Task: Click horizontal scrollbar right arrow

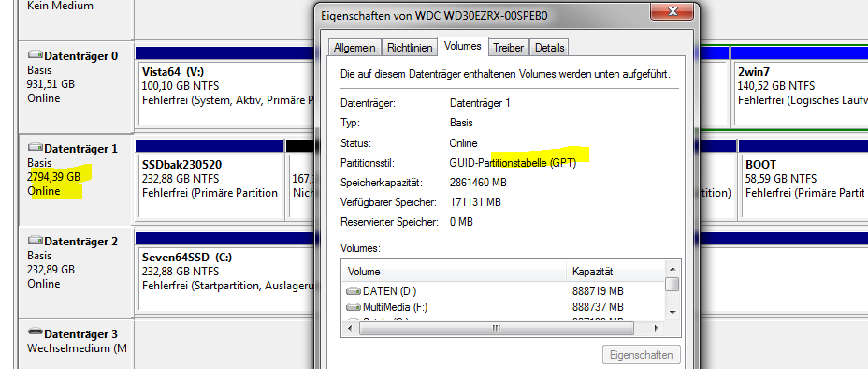Action: pyautogui.click(x=656, y=328)
